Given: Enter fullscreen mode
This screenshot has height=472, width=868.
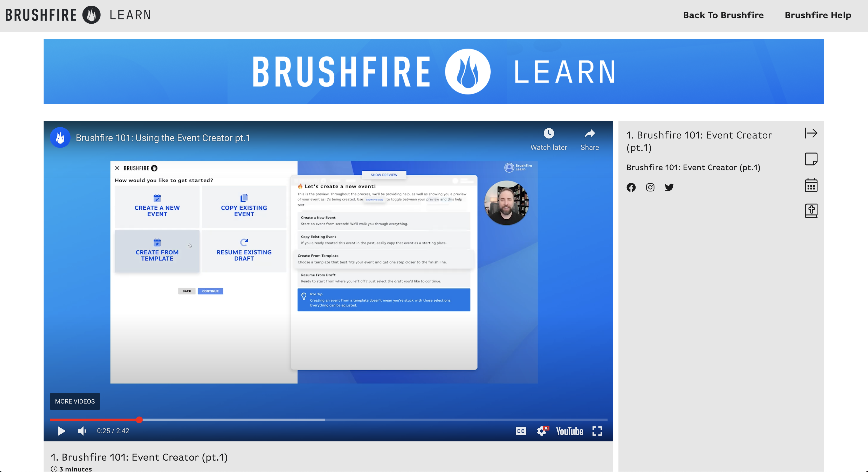Looking at the screenshot, I should click(597, 431).
